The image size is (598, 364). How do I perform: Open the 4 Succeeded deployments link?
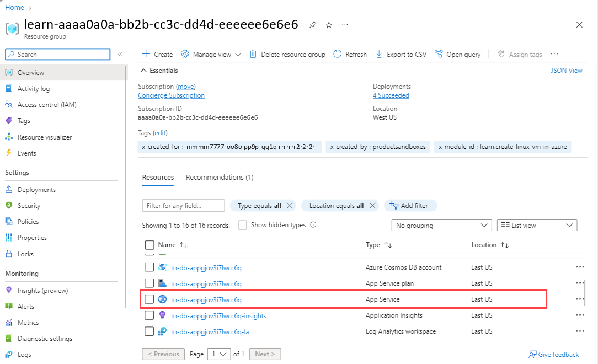point(391,95)
